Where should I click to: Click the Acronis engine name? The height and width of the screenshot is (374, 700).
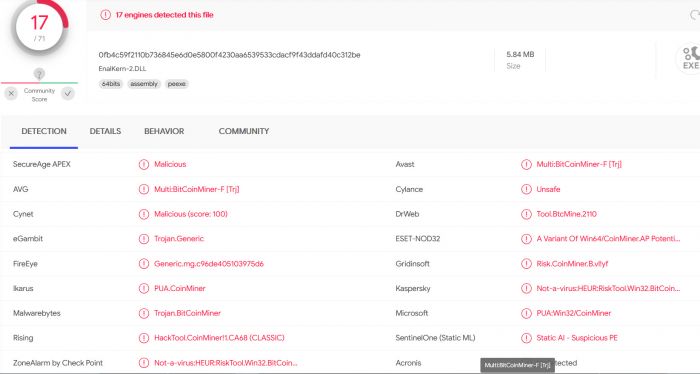click(x=408, y=363)
